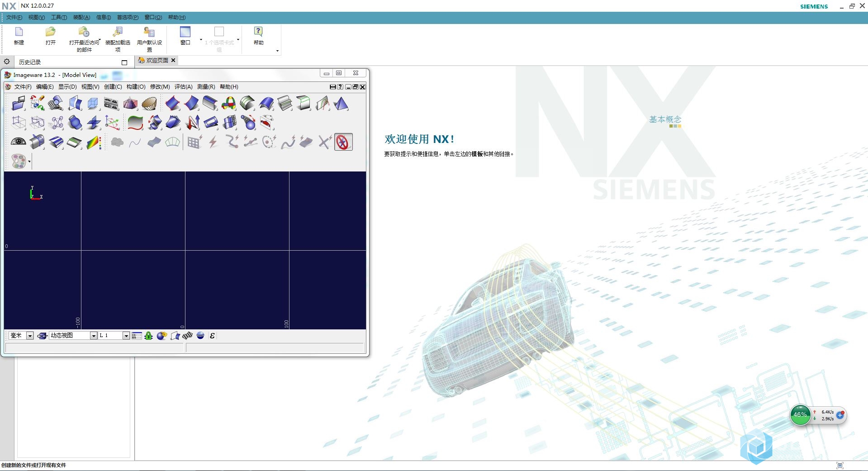The image size is (868, 471).
Task: Expand NX ribbon options arrow at bottom right
Action: pyautogui.click(x=277, y=51)
